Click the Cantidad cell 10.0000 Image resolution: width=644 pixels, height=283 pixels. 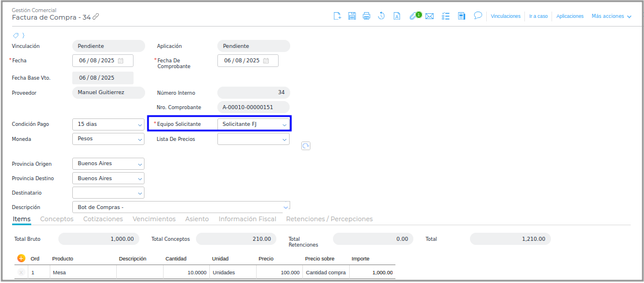pyautogui.click(x=187, y=273)
